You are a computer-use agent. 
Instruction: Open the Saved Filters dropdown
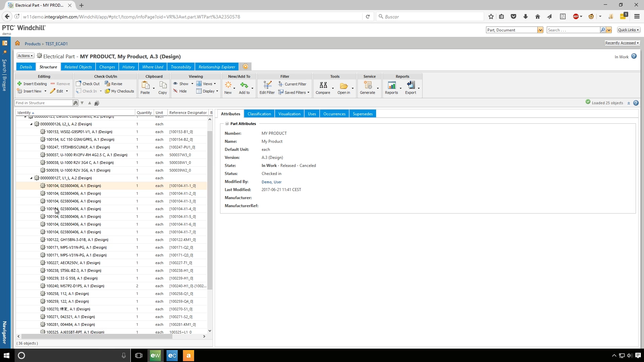click(x=294, y=93)
